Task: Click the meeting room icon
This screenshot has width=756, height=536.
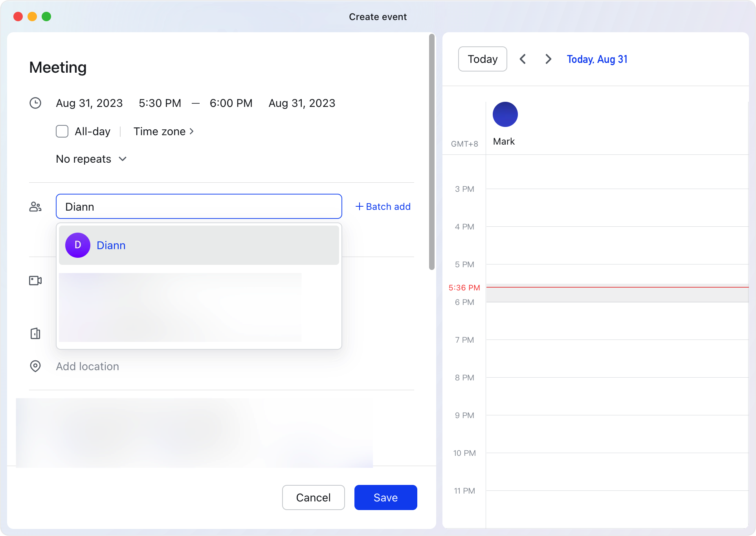Action: click(x=35, y=333)
